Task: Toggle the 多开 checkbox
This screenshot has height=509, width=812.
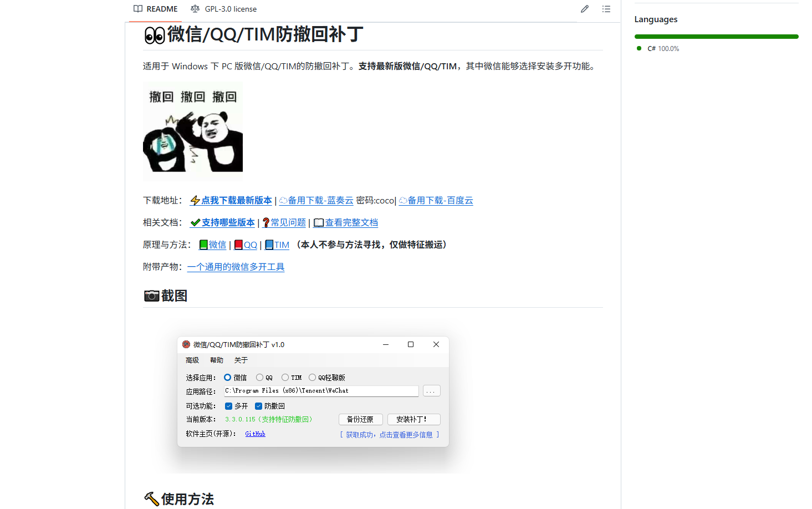Action: tap(228, 406)
